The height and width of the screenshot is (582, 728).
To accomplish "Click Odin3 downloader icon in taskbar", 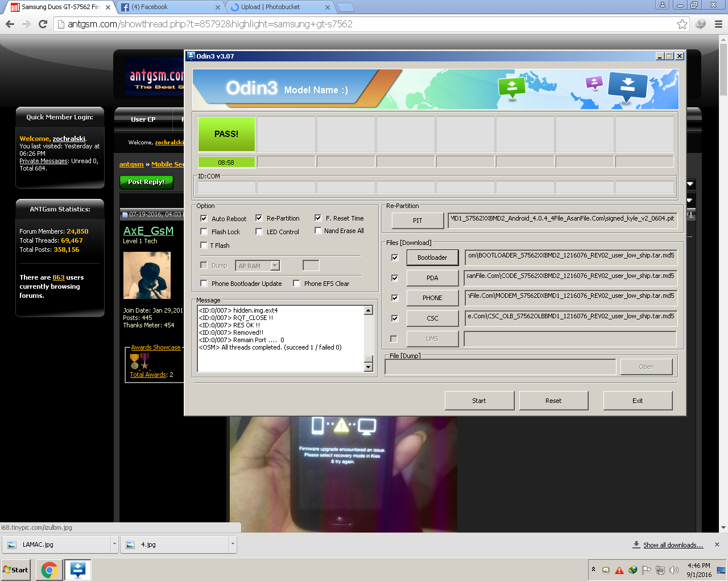I will point(77,569).
